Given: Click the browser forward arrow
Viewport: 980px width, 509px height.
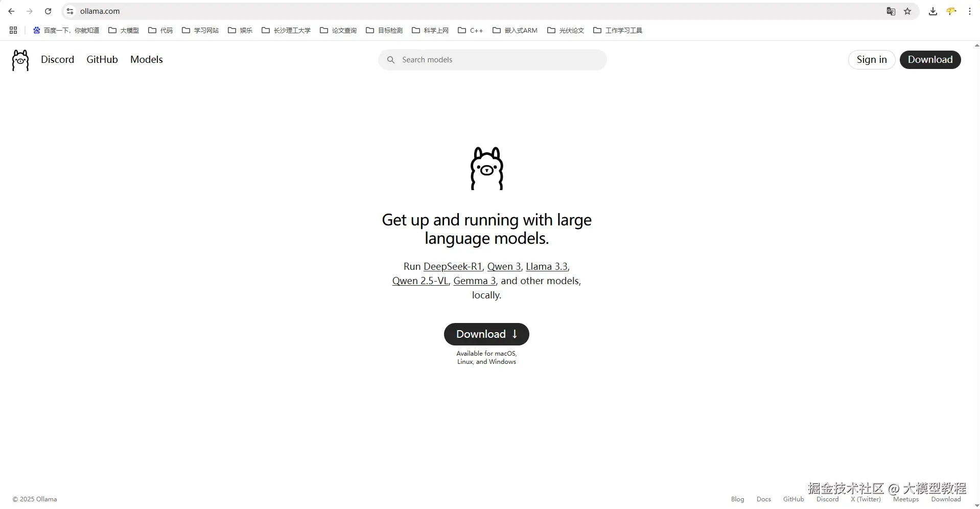Looking at the screenshot, I should [x=30, y=11].
